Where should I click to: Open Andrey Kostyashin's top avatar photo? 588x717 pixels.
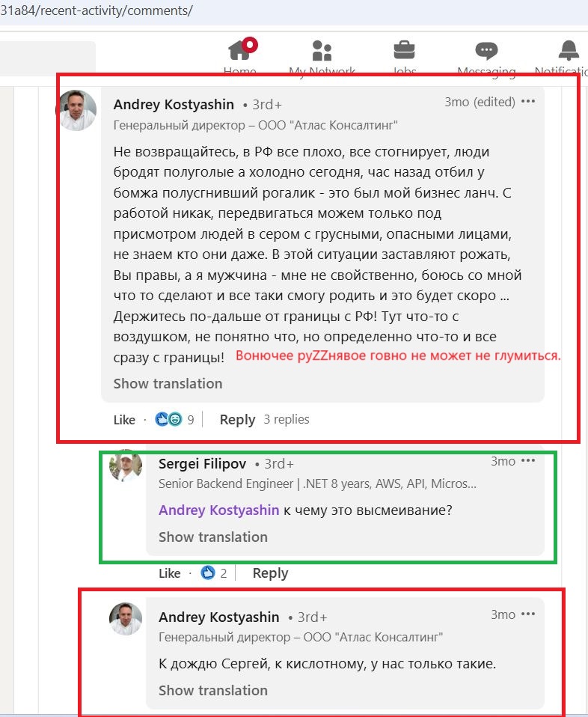tap(76, 110)
